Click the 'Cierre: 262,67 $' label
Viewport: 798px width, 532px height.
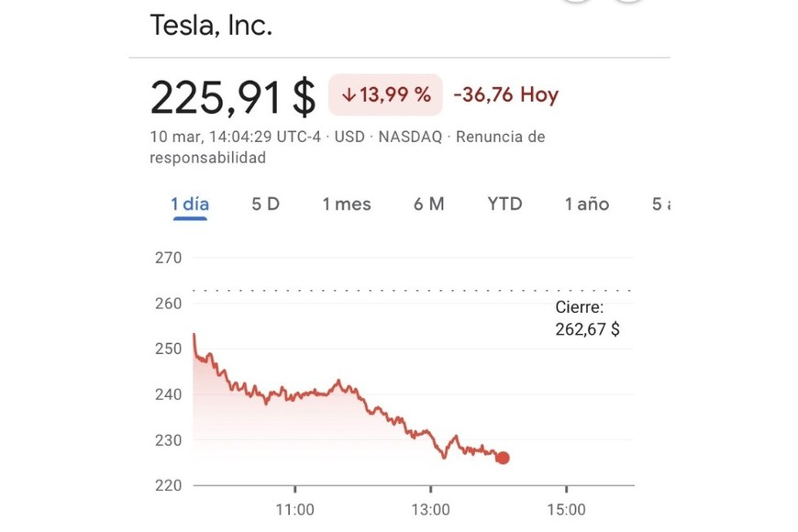pos(586,319)
